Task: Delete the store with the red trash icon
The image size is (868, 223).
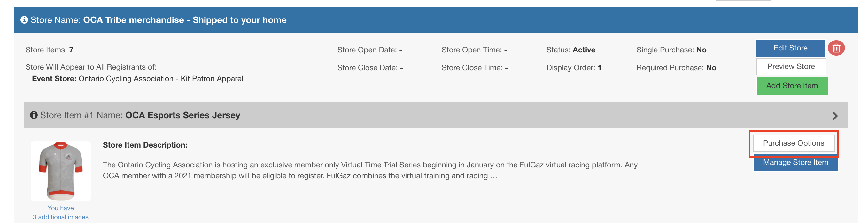Action: 836,48
